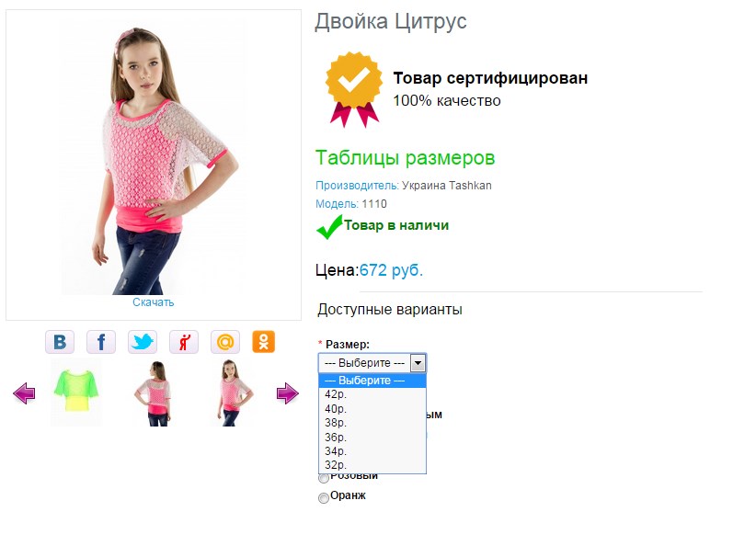
Task: Select the Оранж color radio button
Action: [324, 498]
